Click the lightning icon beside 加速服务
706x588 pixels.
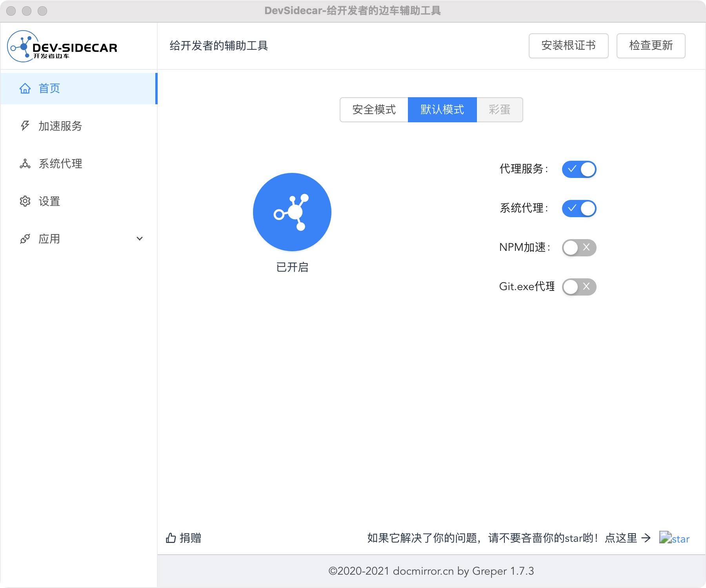pos(25,126)
